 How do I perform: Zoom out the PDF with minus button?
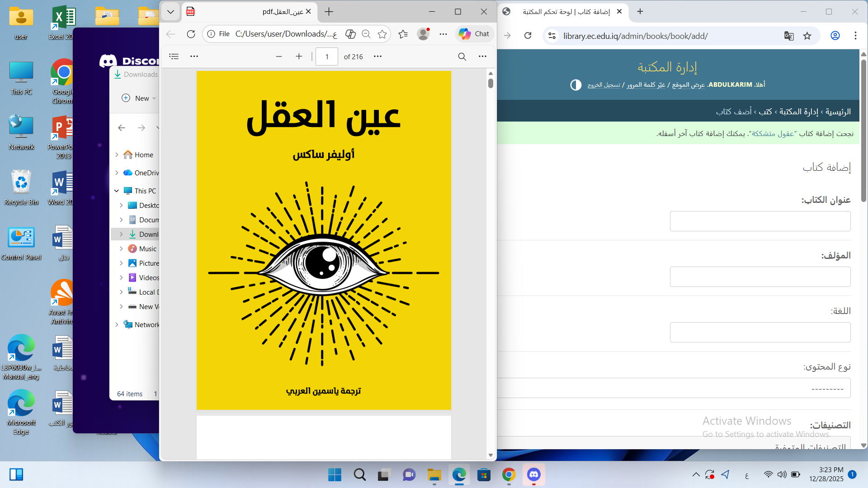coord(279,56)
